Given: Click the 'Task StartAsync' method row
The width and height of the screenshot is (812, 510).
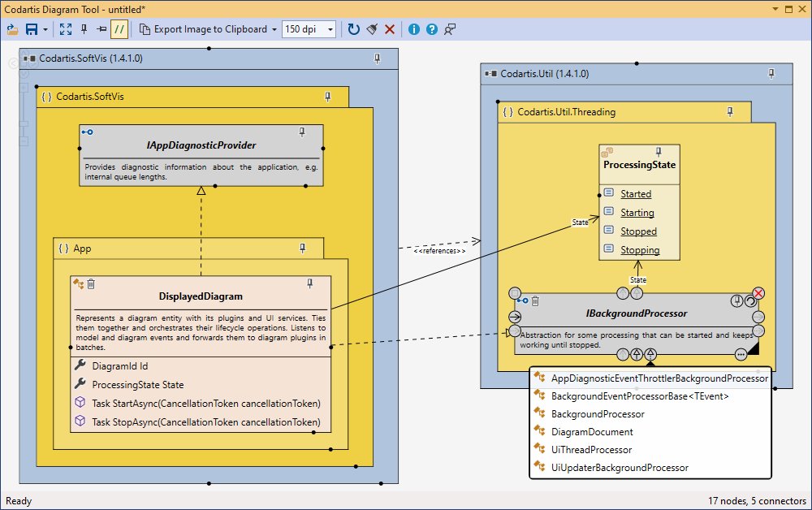Looking at the screenshot, I should point(201,404).
